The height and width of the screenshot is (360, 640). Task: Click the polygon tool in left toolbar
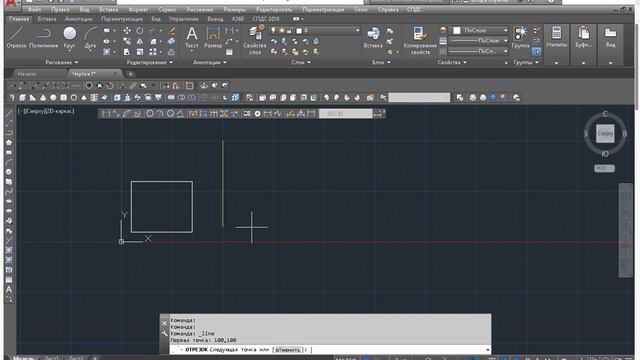click(x=9, y=142)
